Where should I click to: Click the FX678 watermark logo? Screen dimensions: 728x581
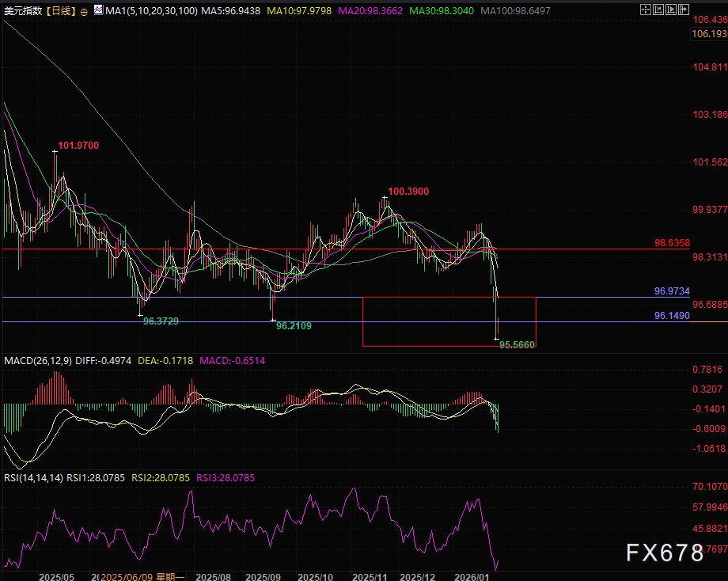coord(665,553)
